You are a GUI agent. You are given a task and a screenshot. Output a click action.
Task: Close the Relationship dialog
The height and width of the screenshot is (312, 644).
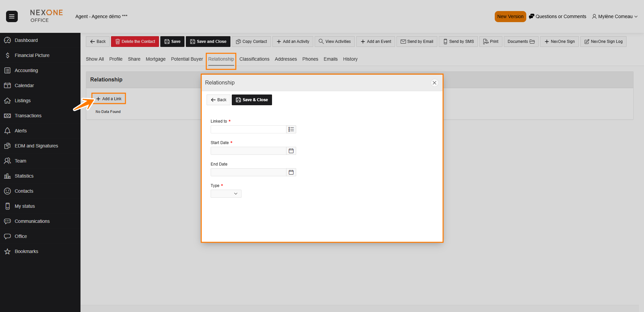(434, 83)
